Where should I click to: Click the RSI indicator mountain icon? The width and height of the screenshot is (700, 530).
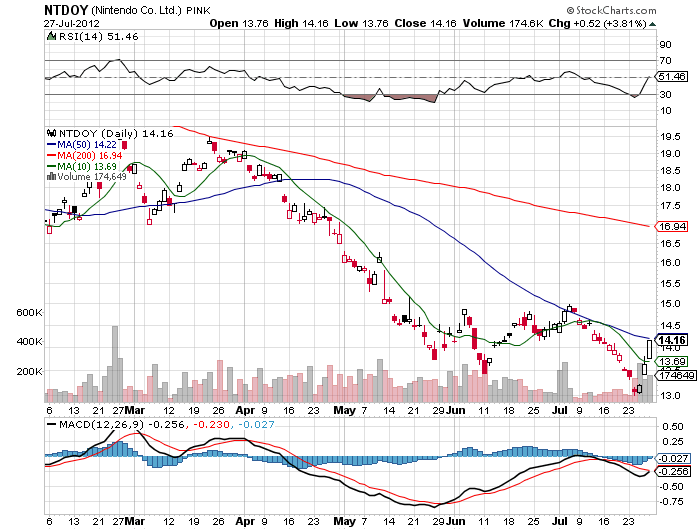tap(52, 37)
